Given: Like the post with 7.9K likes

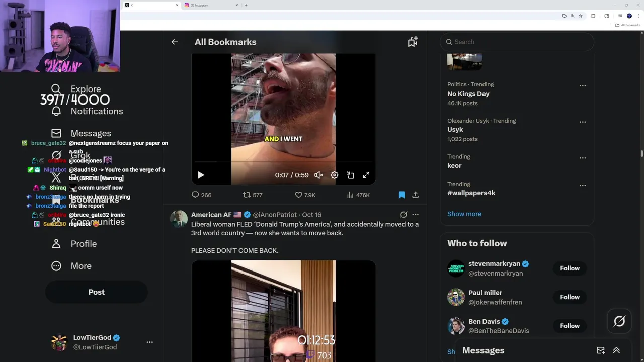Looking at the screenshot, I should click(305, 195).
